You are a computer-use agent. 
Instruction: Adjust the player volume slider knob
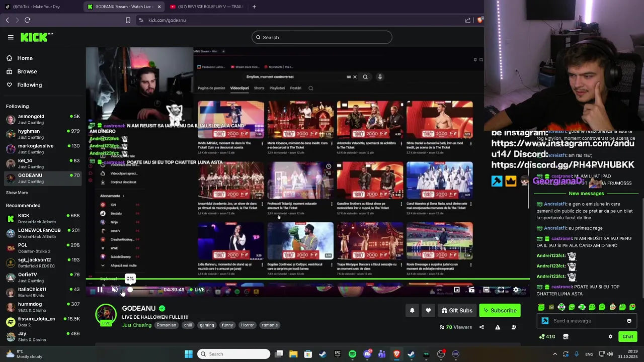130,290
